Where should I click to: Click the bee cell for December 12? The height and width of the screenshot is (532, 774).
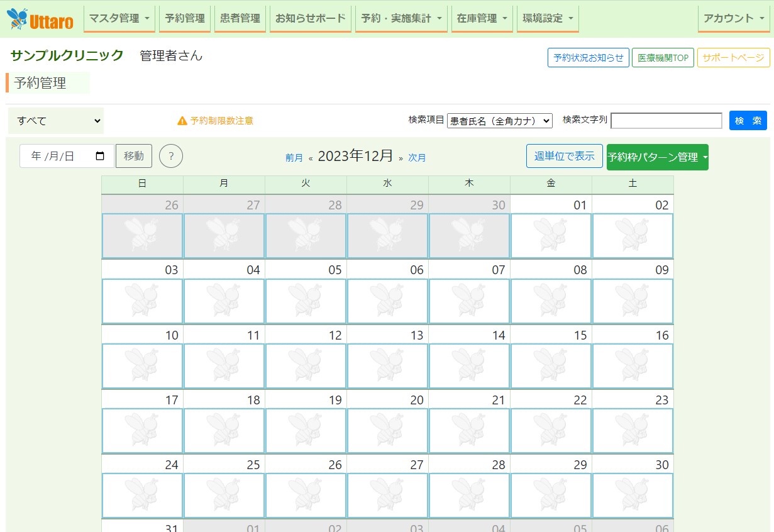tap(306, 366)
